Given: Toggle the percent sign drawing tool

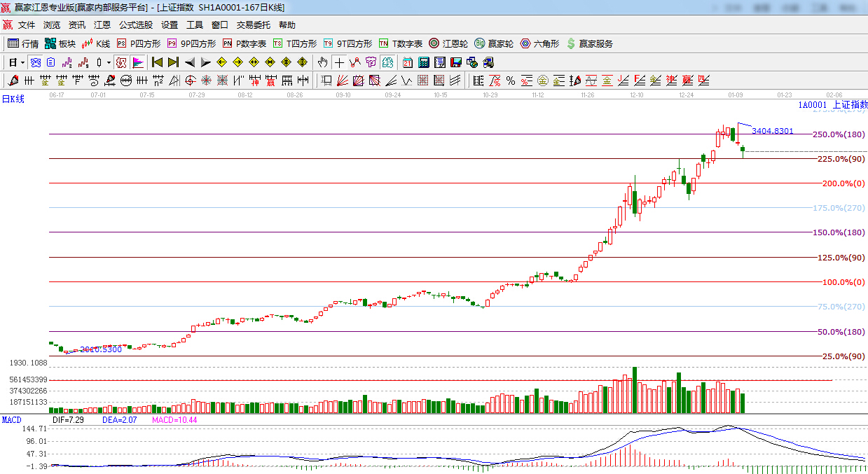Looking at the screenshot, I should pos(511,81).
